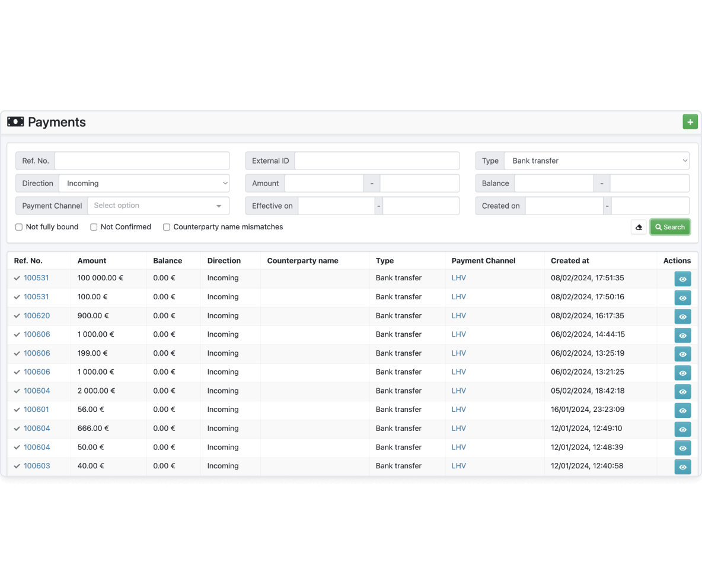Open the Type dropdown showing Bank transfer

(x=596, y=161)
